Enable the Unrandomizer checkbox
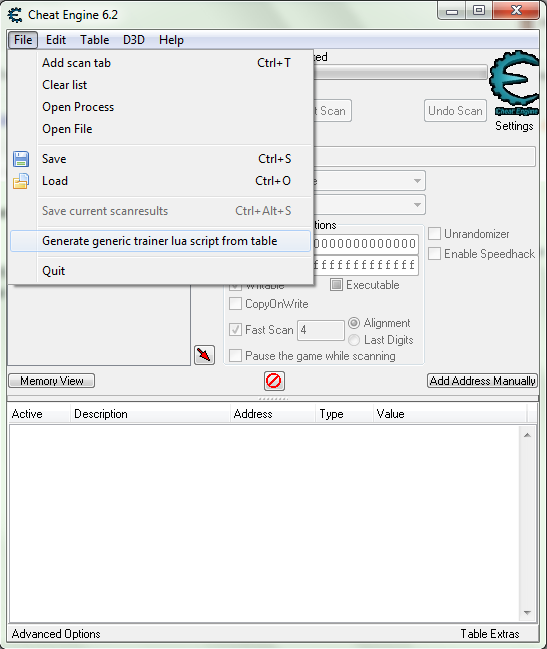 pyautogui.click(x=434, y=233)
